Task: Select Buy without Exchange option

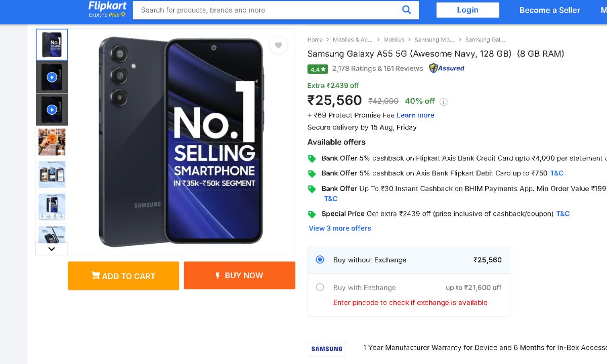Action: tap(320, 260)
